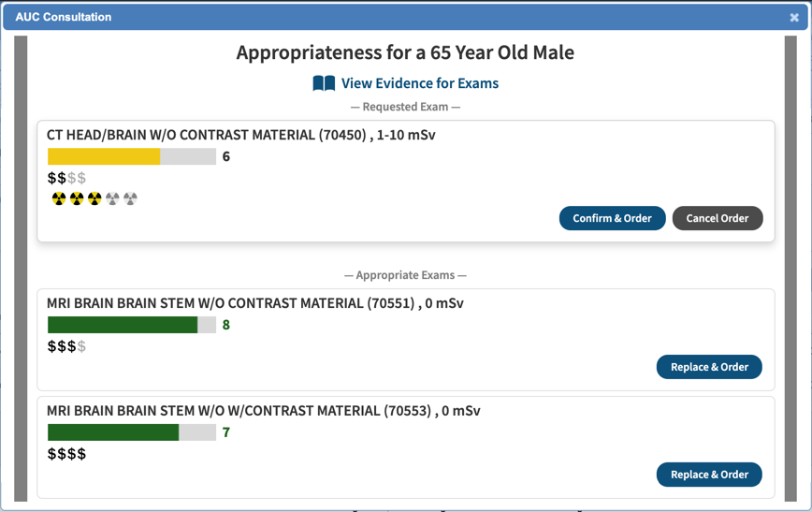Open View Evidence for Exams link

419,83
